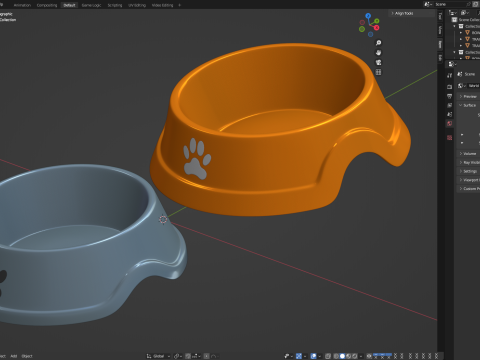Open the Tool properties tab icon
The height and width of the screenshot is (360, 480).
[x=449, y=76]
